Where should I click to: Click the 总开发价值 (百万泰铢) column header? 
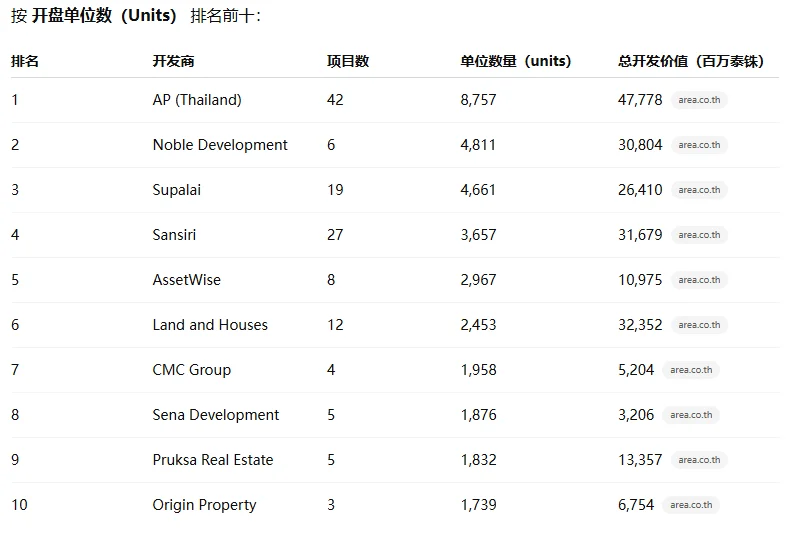(691, 61)
